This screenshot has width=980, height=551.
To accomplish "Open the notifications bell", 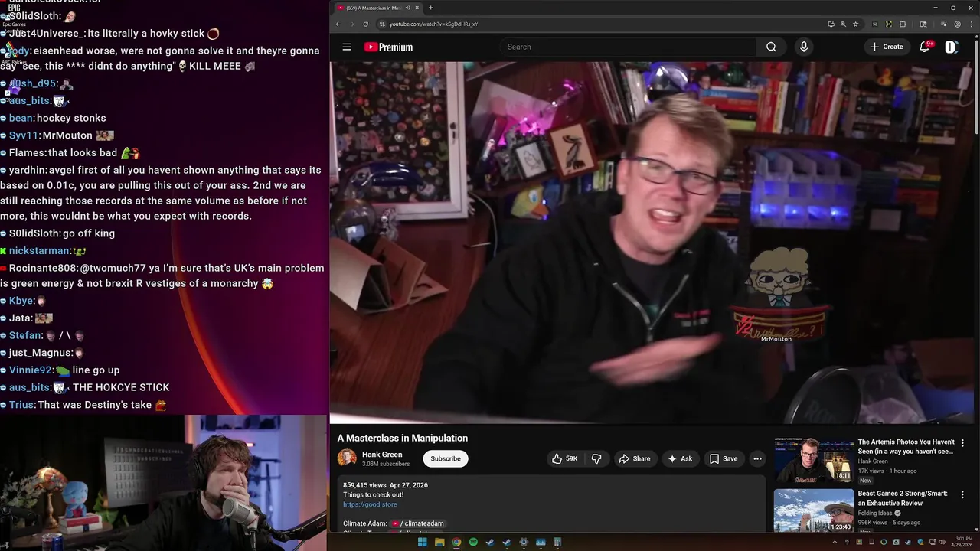I will coord(925,47).
